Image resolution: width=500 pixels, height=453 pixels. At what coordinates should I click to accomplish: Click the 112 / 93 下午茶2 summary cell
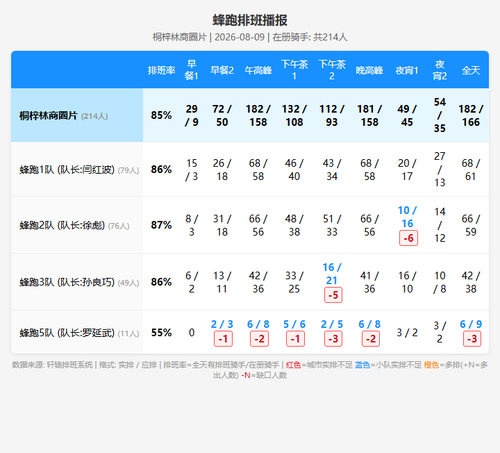tap(332, 115)
